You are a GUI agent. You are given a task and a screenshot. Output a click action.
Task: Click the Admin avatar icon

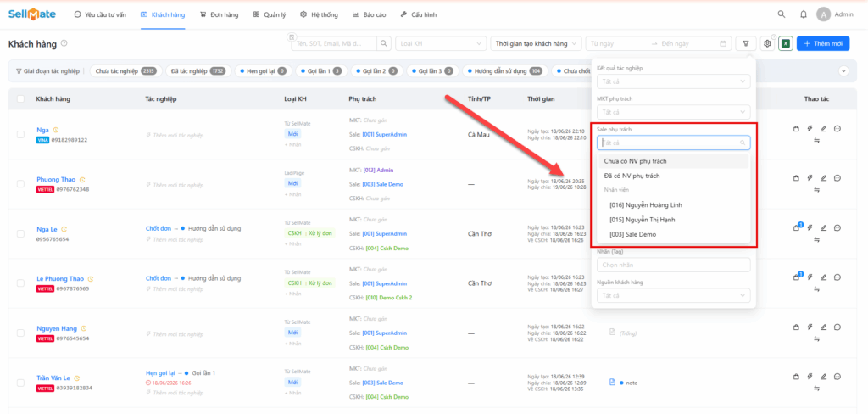click(x=823, y=14)
